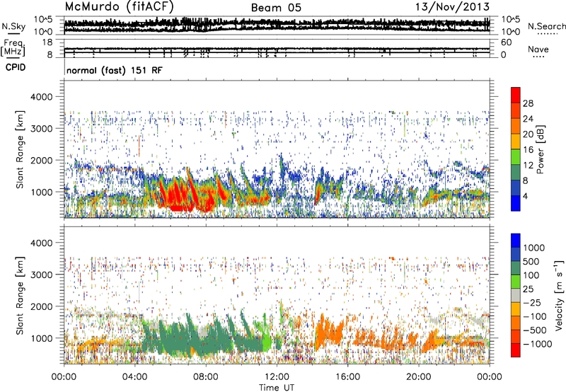The height and width of the screenshot is (392, 566).
Task: Click the red bottom of Velocity colorbar
Action: pyautogui.click(x=516, y=350)
